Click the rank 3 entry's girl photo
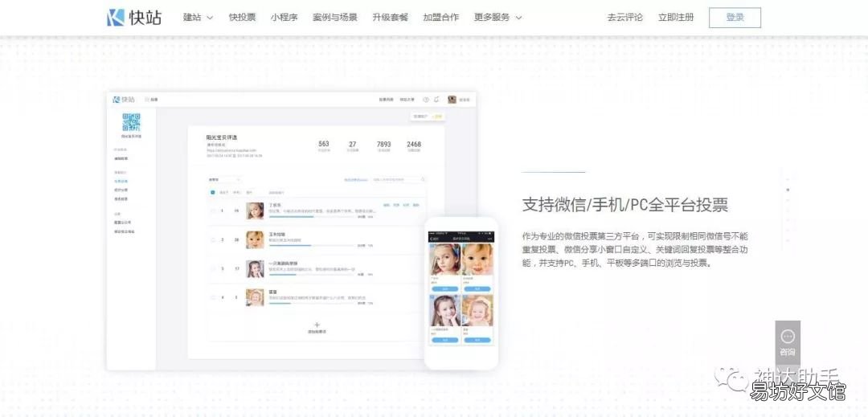This screenshot has width=868, height=417. 256,269
